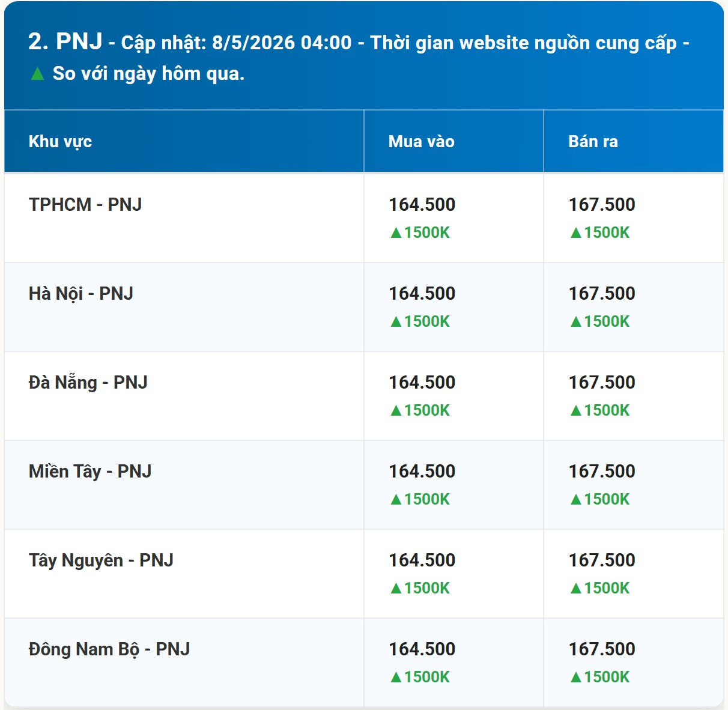Select the 'TPHCM - PNJ' row label
Screen dimensions: 728x710
pos(85,204)
